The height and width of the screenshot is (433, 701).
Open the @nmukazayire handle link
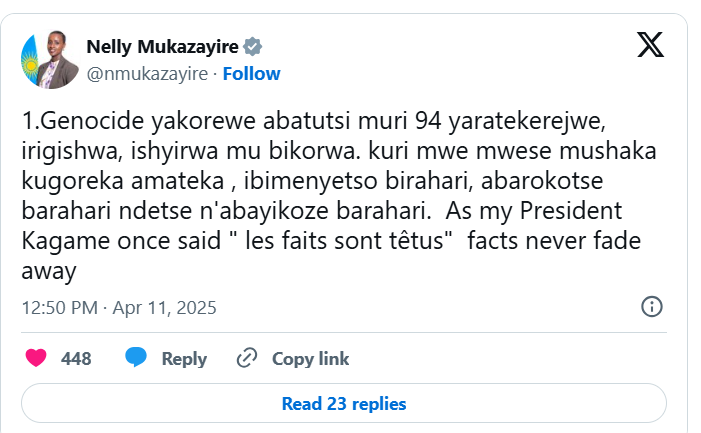[x=148, y=74]
